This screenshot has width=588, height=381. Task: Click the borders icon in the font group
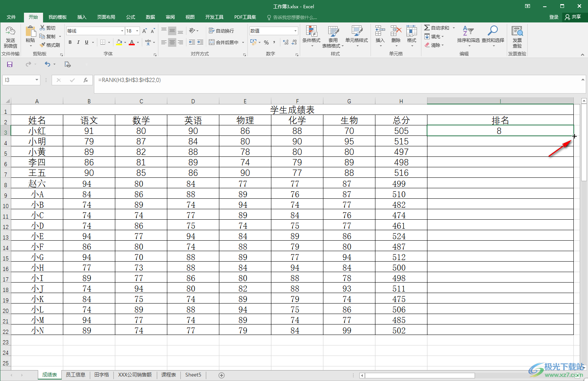point(103,42)
